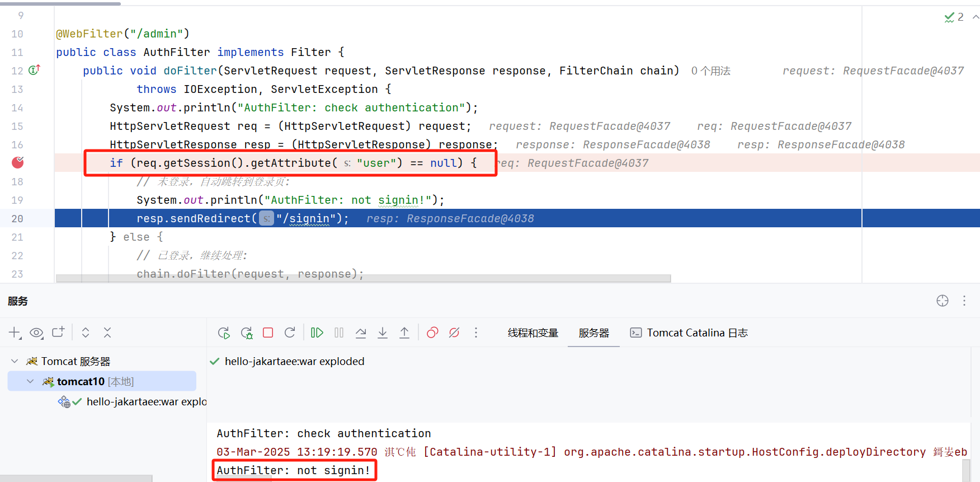Click the inspection widget up chevron
This screenshot has width=980, height=482.
tap(976, 17)
